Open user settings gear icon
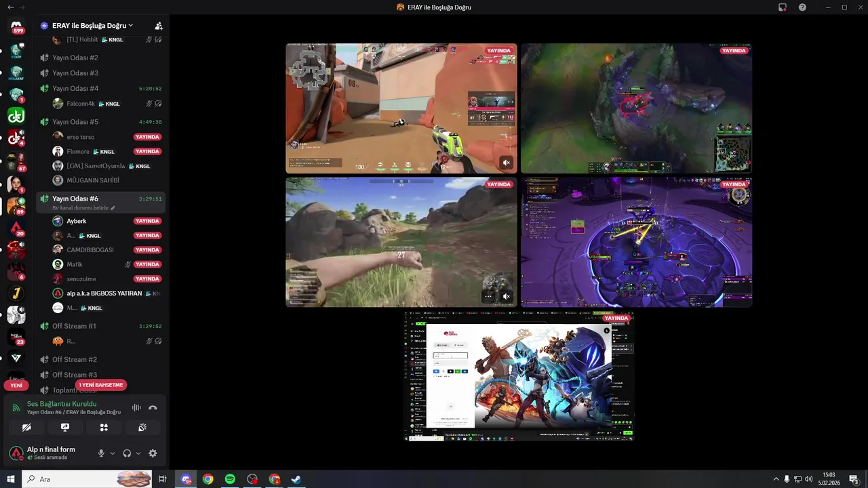Screen dimensions: 868x488 [x=153, y=453]
